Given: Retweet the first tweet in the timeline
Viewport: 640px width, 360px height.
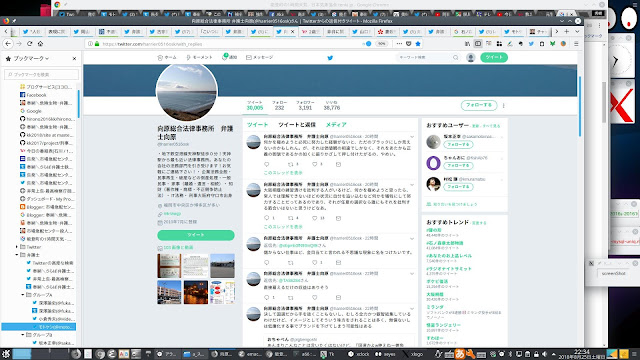Looking at the screenshot, I should [291, 164].
